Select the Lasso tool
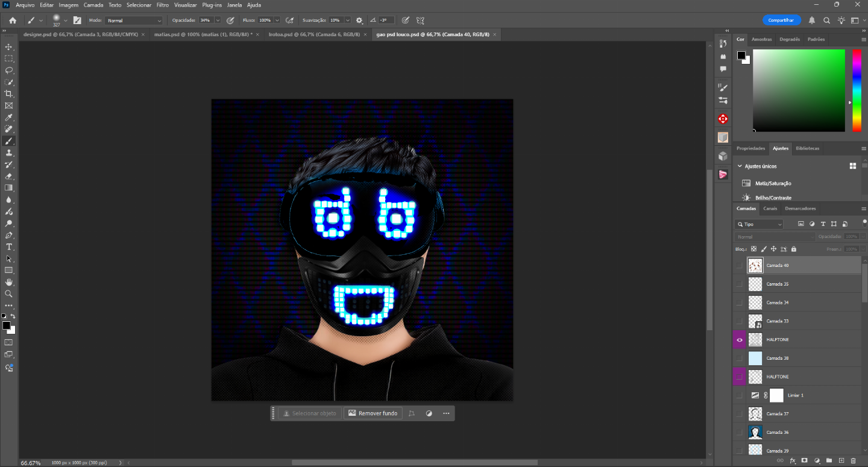The width and height of the screenshot is (868, 467). click(9, 71)
